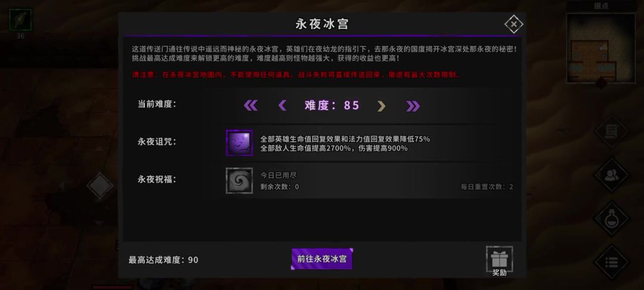Click the 每日重置次数 daily reset text
The width and height of the screenshot is (644, 290).
(x=487, y=187)
